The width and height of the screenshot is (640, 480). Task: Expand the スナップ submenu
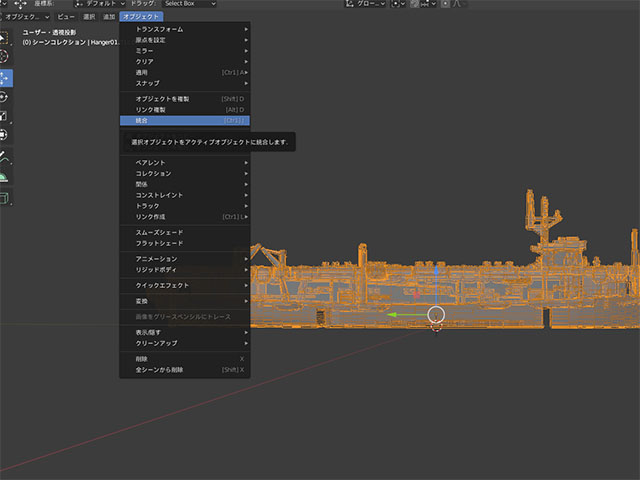184,83
